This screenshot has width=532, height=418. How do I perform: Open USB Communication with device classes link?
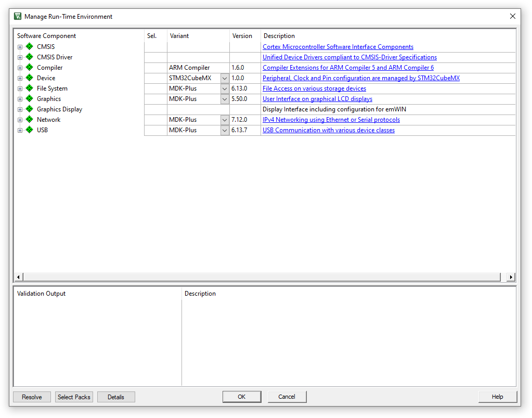(329, 130)
